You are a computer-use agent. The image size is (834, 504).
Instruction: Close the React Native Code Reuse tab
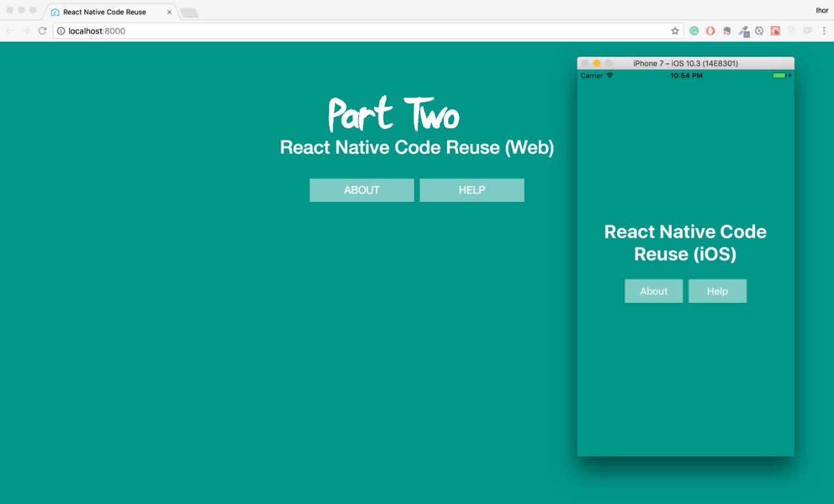169,12
